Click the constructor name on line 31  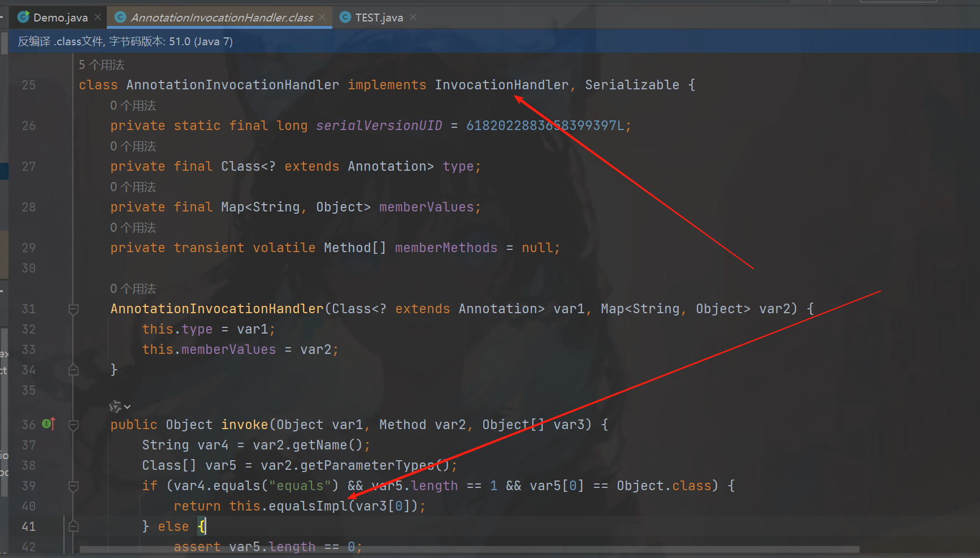(217, 309)
